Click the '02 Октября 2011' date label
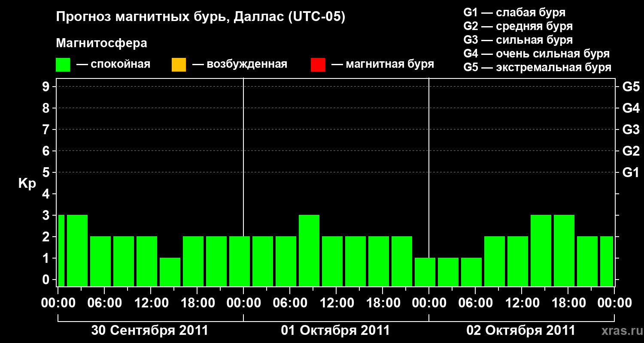The image size is (644, 343). click(x=521, y=331)
